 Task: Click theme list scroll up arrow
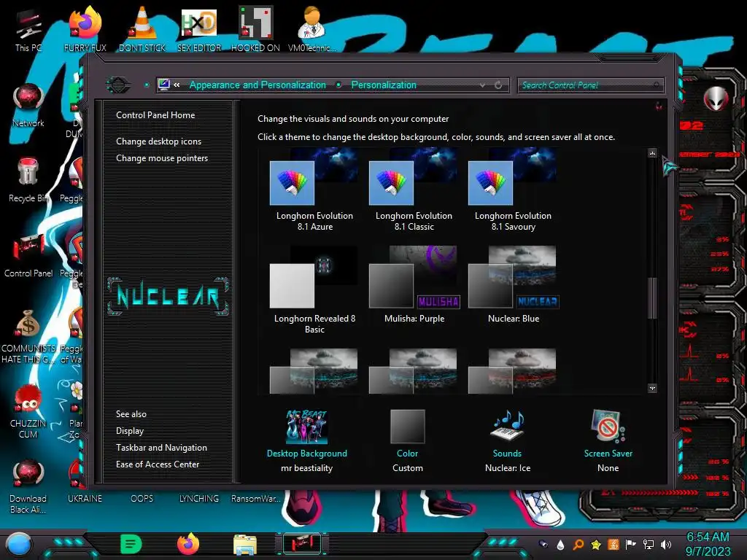[652, 153]
